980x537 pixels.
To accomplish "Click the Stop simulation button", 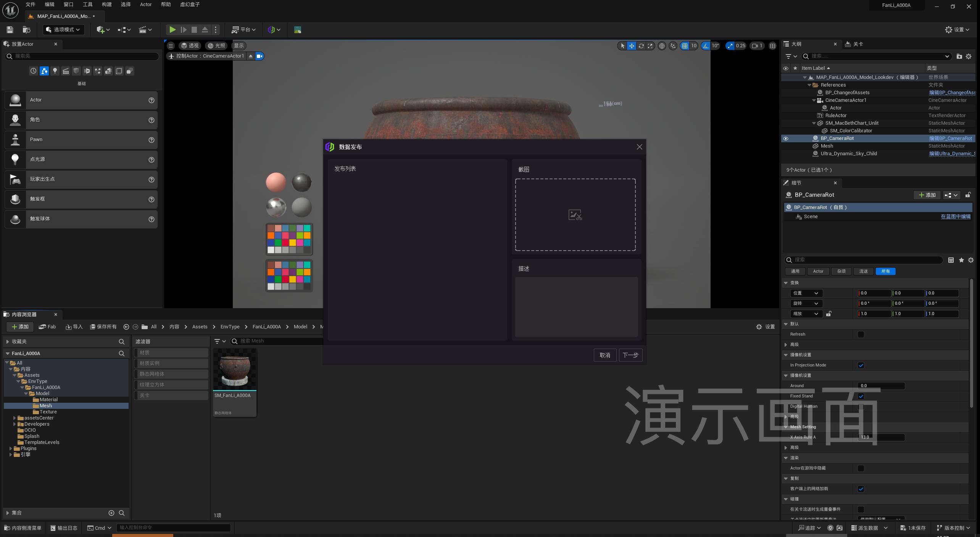I will click(x=194, y=30).
